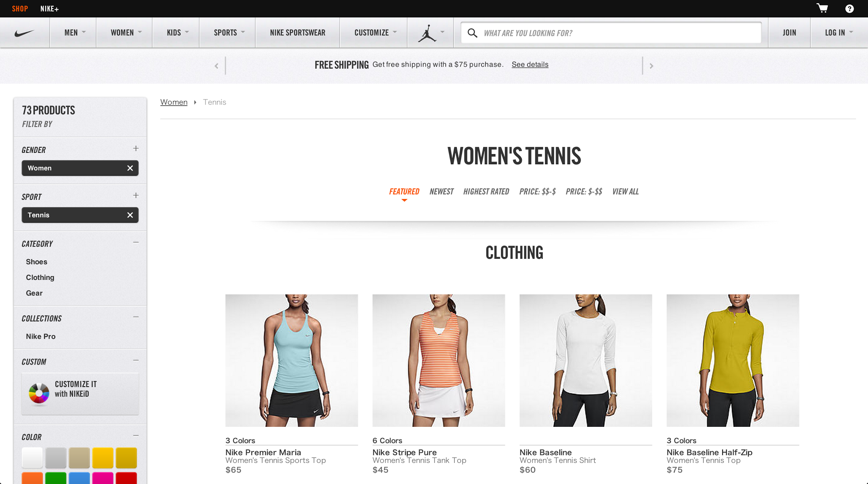Open Nike Baseline Half-Zip product image
The width and height of the screenshot is (868, 484).
[x=732, y=360]
